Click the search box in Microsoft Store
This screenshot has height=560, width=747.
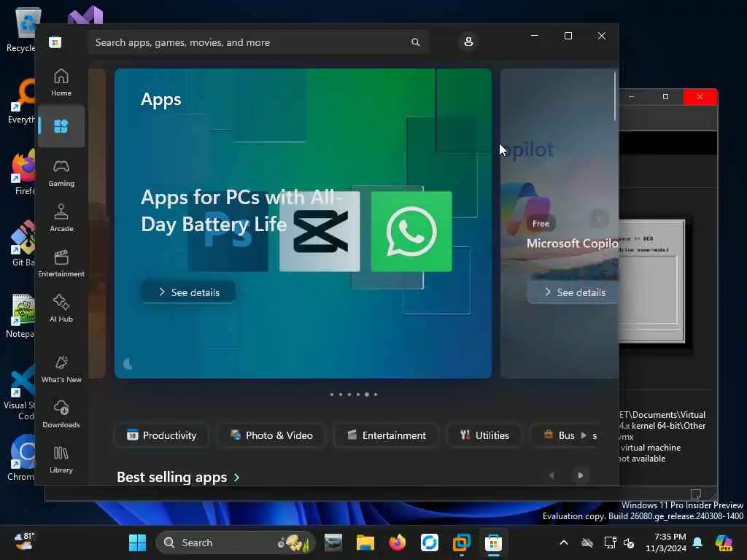click(x=258, y=42)
